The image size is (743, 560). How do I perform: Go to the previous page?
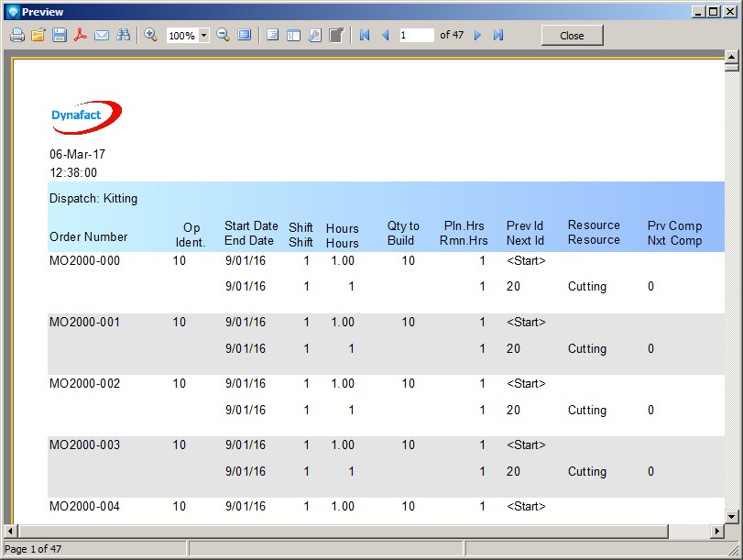click(385, 35)
